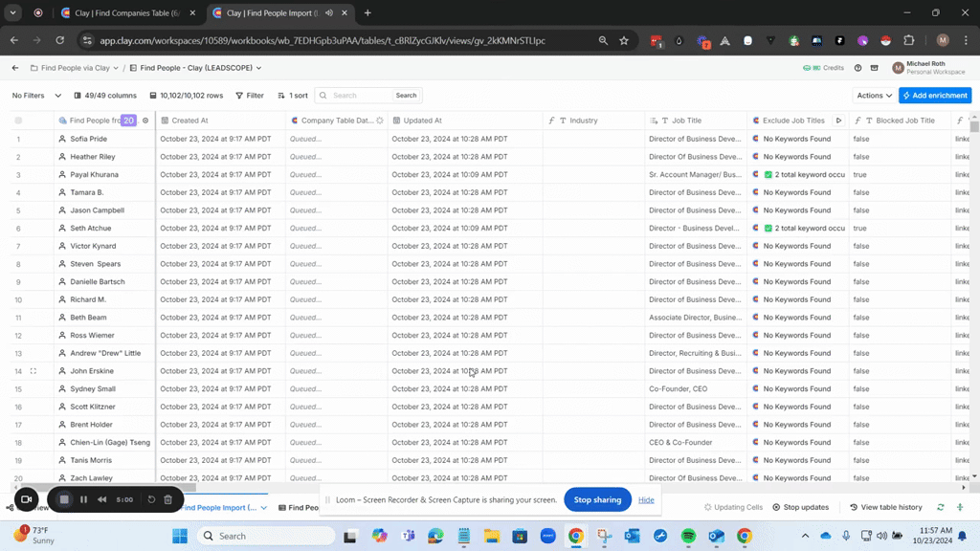Toggle the select-all rows checkbox in header
The width and height of the screenshot is (980, 551).
(18, 121)
